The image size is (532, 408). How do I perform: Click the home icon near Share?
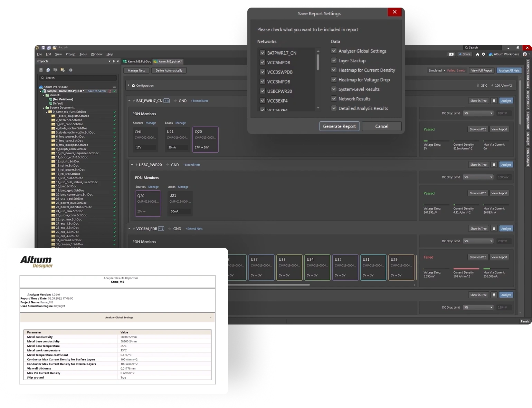pos(477,54)
